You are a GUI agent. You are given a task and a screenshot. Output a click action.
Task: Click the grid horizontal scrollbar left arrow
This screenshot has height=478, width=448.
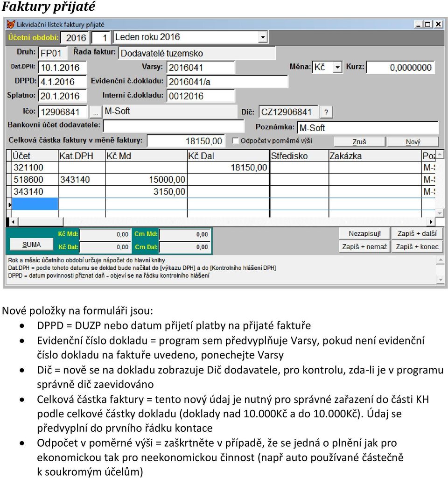pyautogui.click(x=13, y=222)
